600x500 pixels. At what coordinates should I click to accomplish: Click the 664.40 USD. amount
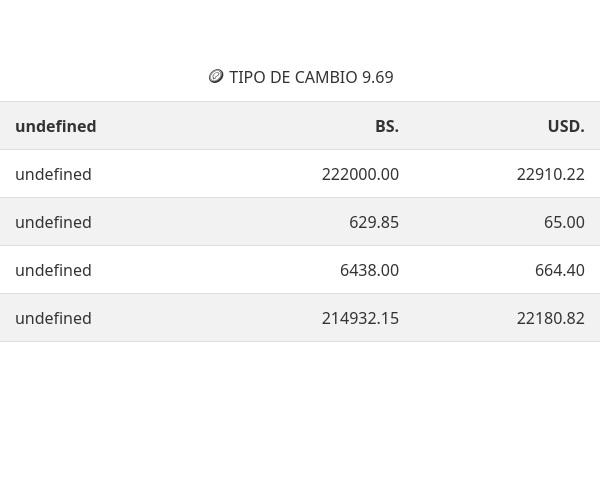click(560, 270)
